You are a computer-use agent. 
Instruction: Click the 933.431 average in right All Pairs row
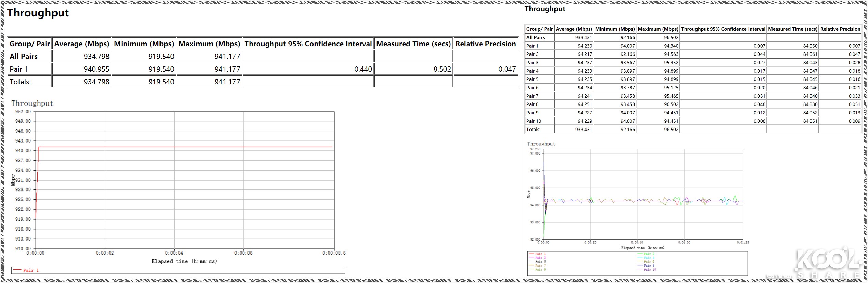tap(583, 37)
